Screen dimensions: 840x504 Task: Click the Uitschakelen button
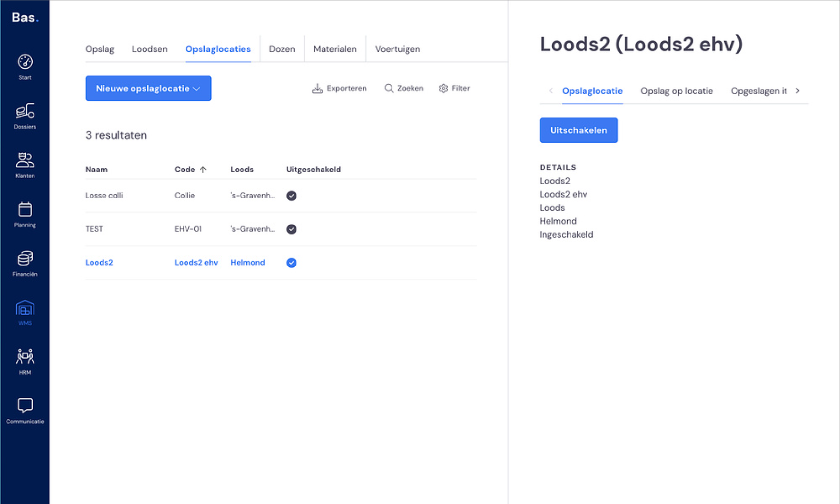click(579, 130)
